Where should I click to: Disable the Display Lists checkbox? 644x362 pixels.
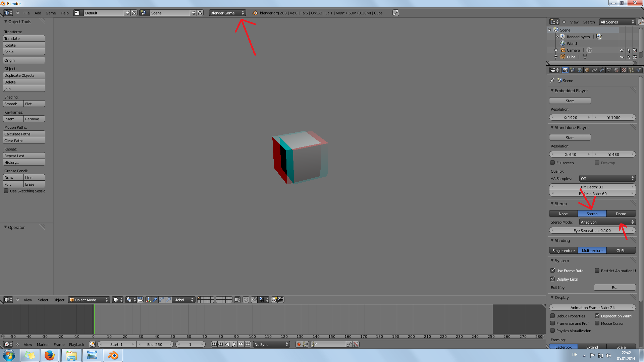(552, 279)
